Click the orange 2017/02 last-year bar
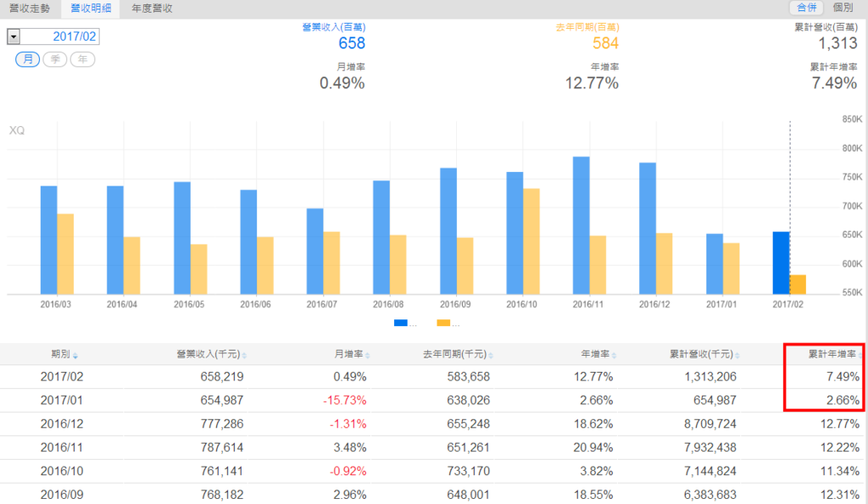868x504 pixels. (797, 285)
